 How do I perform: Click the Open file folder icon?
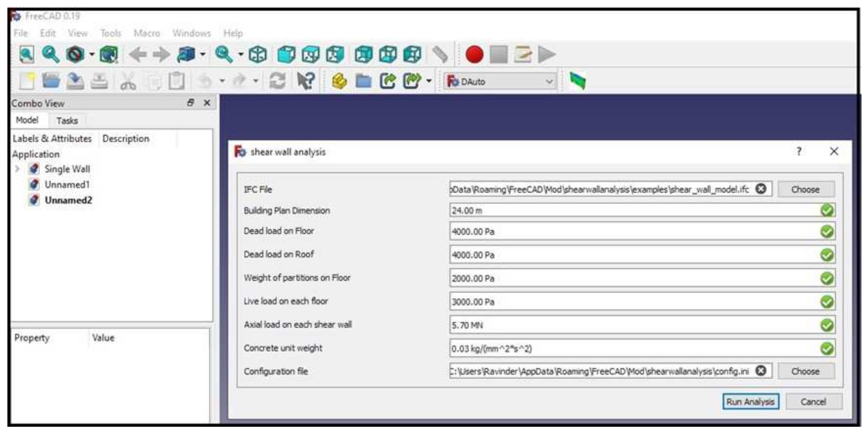51,81
